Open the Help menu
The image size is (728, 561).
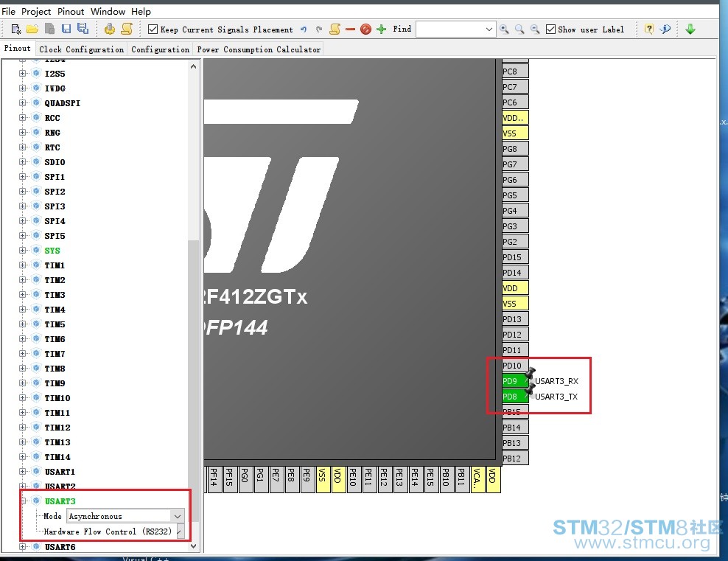pos(141,11)
